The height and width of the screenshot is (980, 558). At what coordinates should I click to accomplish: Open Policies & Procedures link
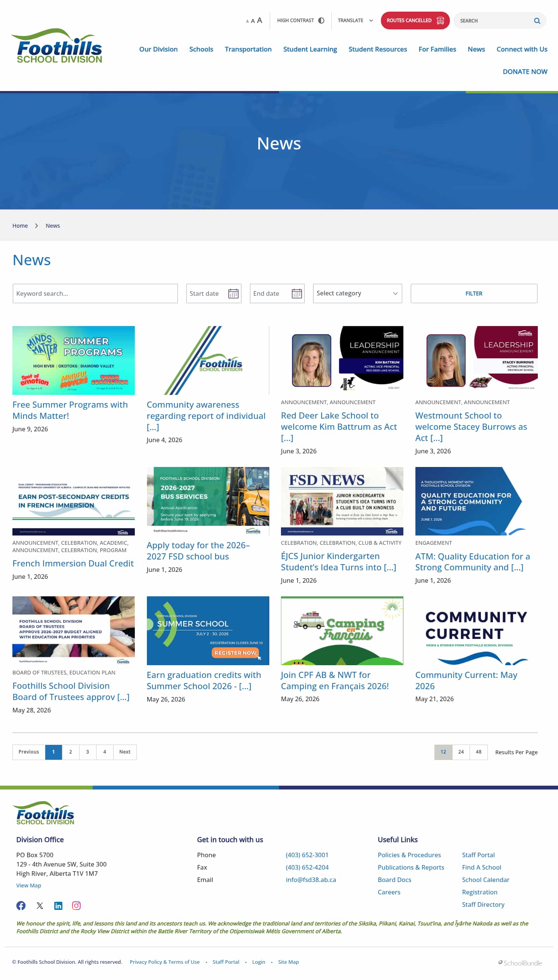409,855
